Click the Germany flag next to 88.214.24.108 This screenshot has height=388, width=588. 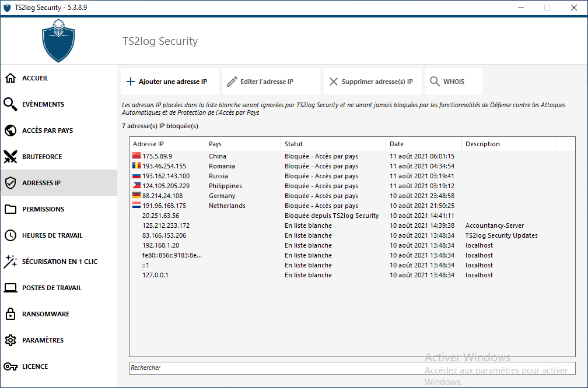(136, 195)
